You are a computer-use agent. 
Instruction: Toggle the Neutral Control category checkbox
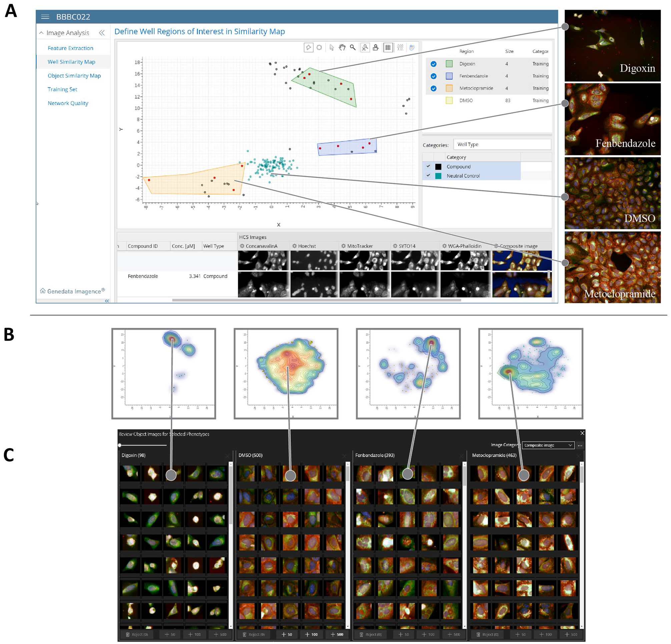428,176
